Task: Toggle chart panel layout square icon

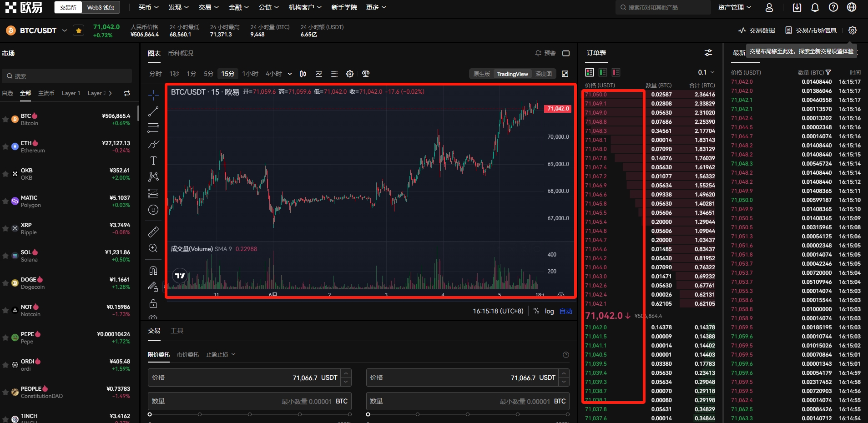Action: [566, 53]
